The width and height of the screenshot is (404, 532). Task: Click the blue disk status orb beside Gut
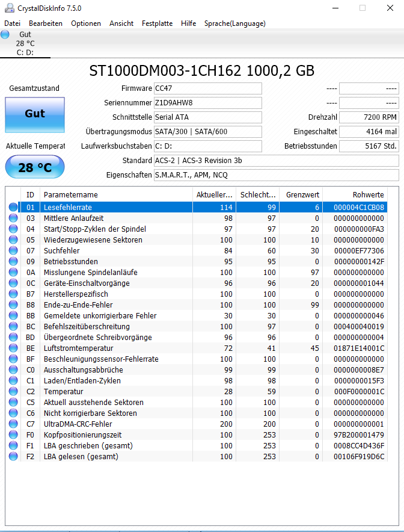(x=5, y=34)
